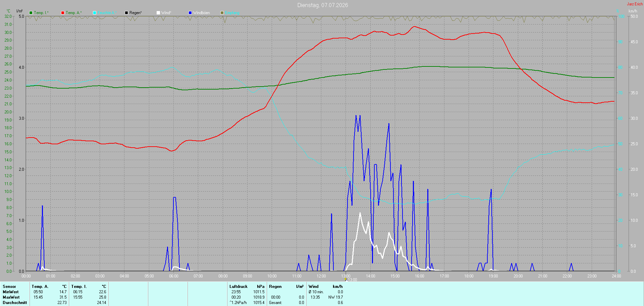Click the maximum pressure value '1018.9'

point(259,297)
